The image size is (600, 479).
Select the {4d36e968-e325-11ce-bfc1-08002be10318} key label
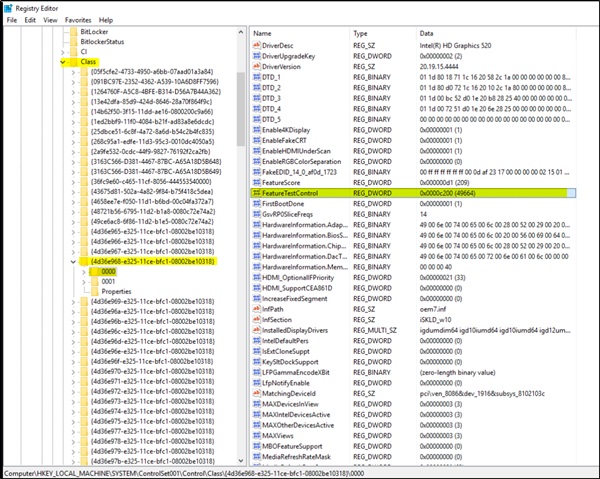click(153, 262)
